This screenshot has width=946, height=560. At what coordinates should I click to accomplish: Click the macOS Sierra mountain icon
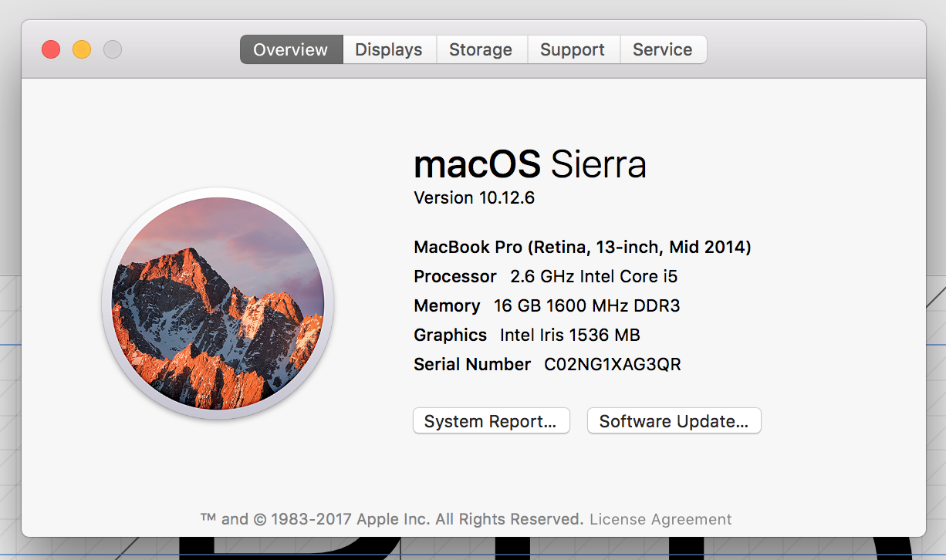pos(218,304)
